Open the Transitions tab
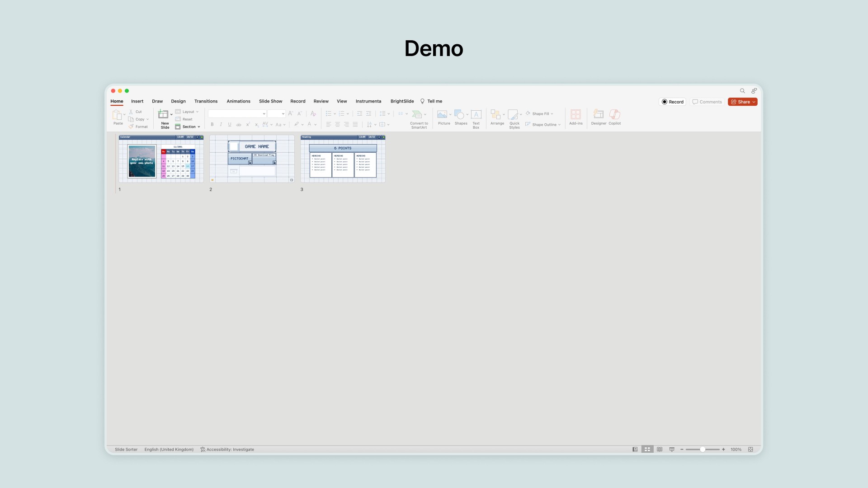This screenshot has height=488, width=868. point(206,101)
